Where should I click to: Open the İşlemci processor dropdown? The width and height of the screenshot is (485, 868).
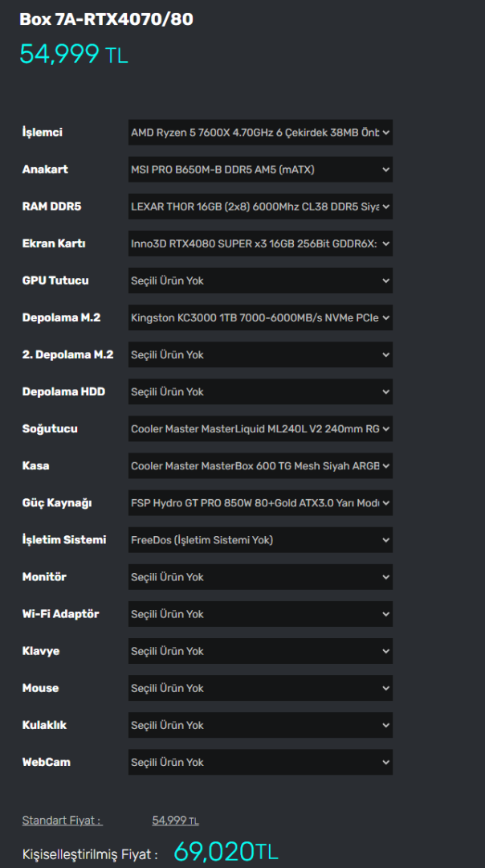coord(260,133)
